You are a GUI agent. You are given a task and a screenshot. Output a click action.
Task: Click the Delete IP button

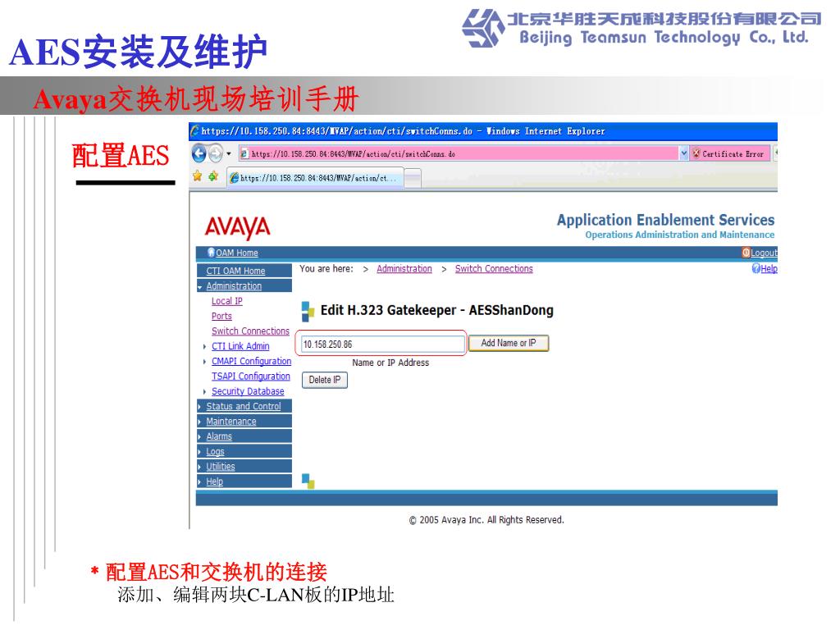click(x=325, y=380)
